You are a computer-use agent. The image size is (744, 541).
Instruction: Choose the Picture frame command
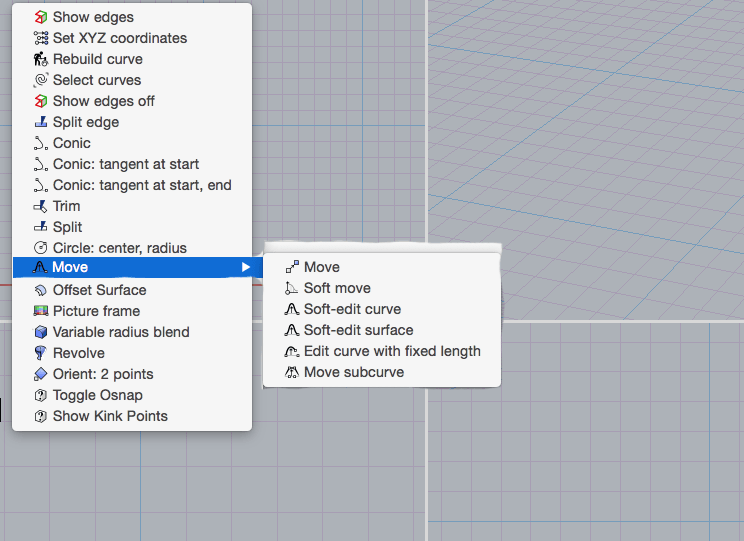pos(132,311)
